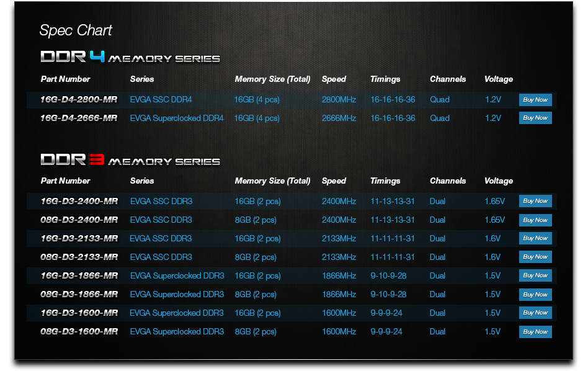Select part number 16G-D4-2800-MR
Image resolution: width=588 pixels, height=371 pixels.
(x=79, y=99)
